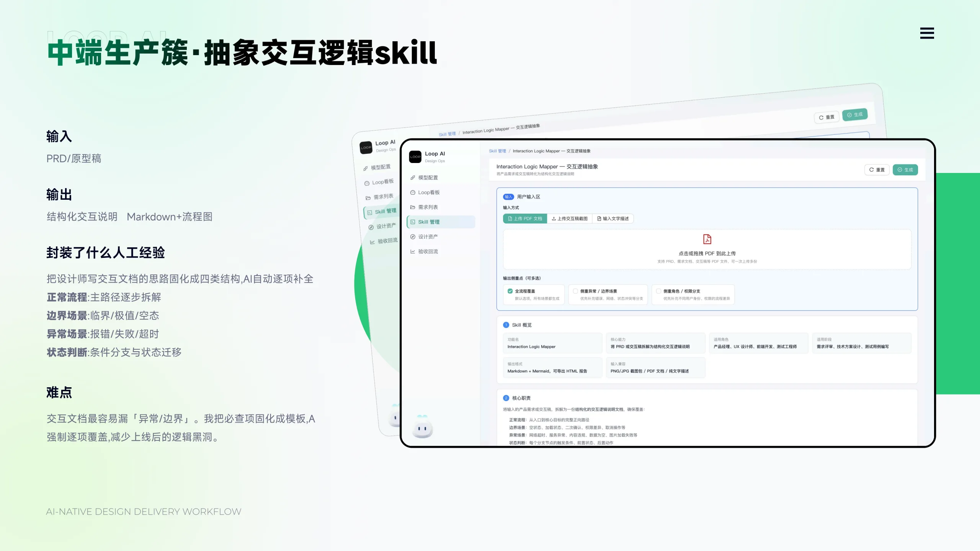
Task: Open 验收回流 in back window sidebar
Action: coord(384,241)
